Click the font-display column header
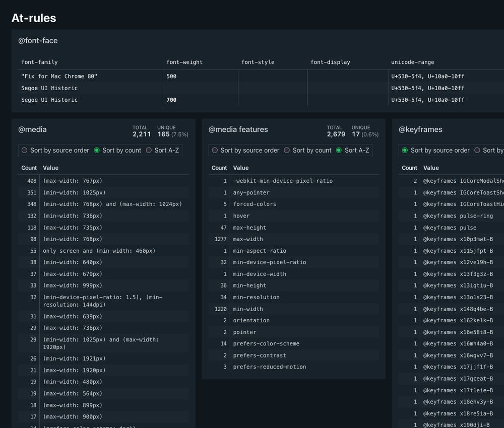 coord(330,62)
